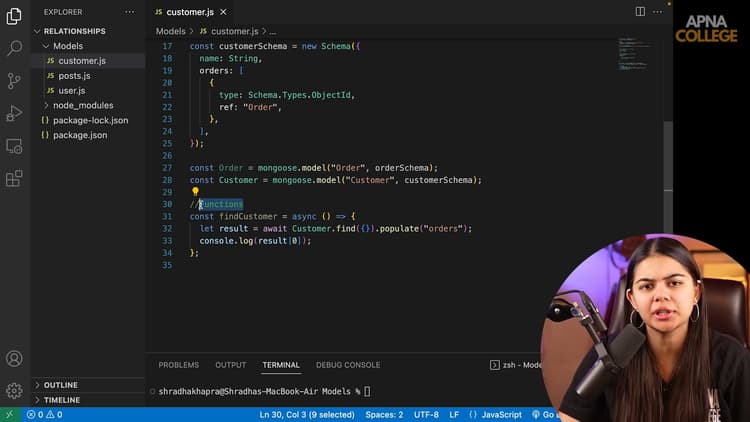Open posts.js in the file tree
This screenshot has height=422, width=750.
74,76
